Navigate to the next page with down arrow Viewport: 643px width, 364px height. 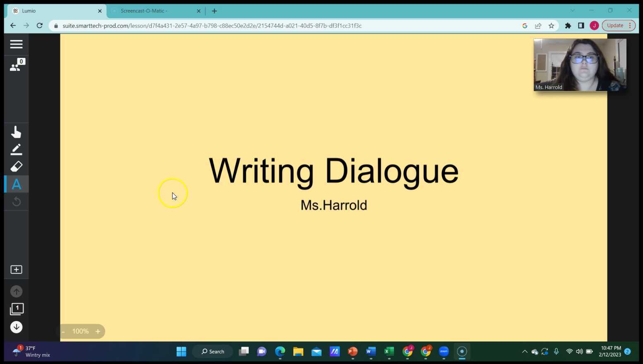click(16, 327)
